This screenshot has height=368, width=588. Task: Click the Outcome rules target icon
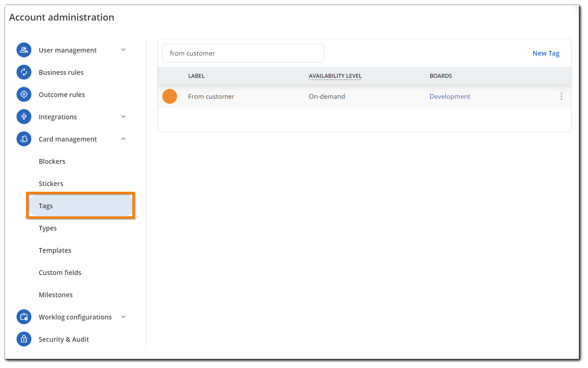(24, 94)
